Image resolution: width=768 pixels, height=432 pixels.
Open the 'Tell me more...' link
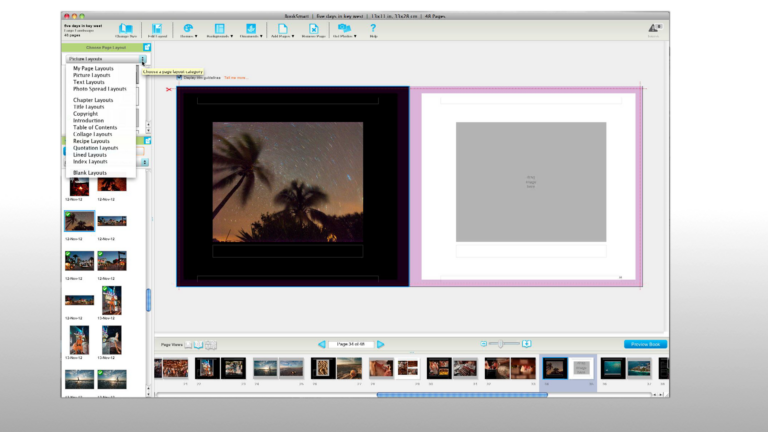235,77
